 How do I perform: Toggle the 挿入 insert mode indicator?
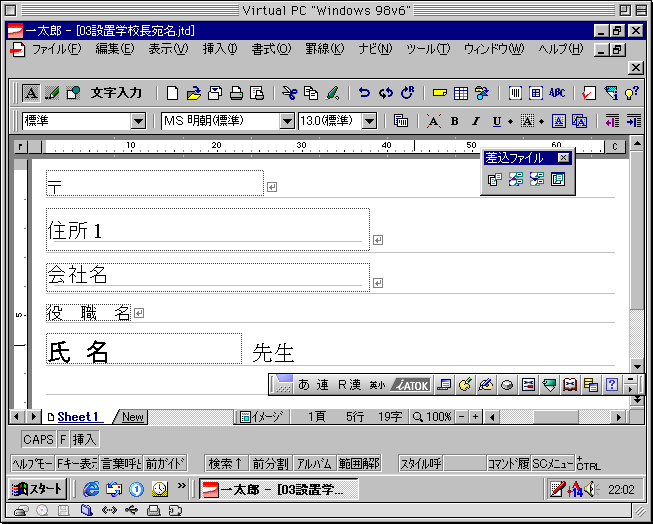click(x=85, y=439)
